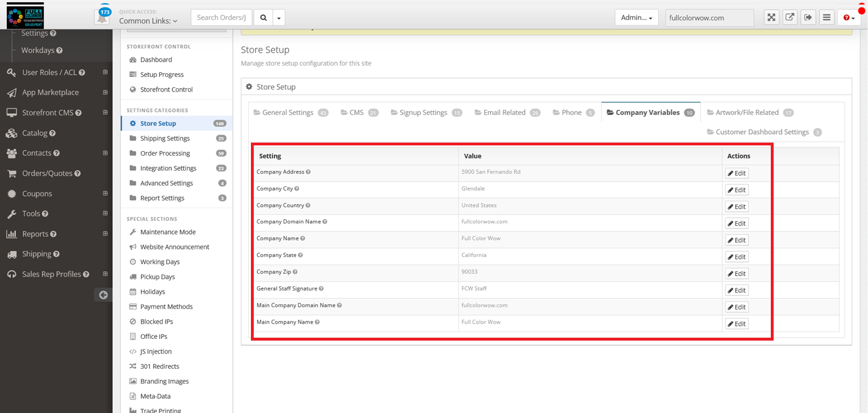Viewport: 868px width, 413px height.
Task: Collapse the left sidebar arrow
Action: coord(103,295)
